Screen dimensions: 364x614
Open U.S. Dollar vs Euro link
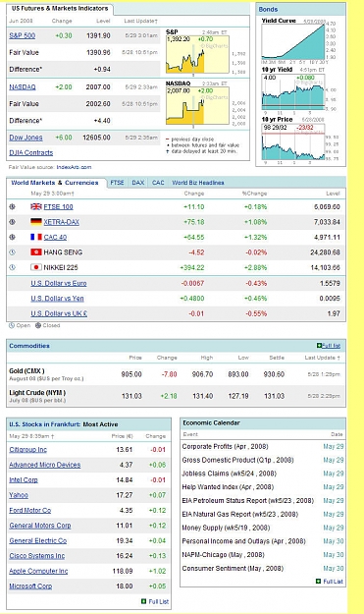59,283
